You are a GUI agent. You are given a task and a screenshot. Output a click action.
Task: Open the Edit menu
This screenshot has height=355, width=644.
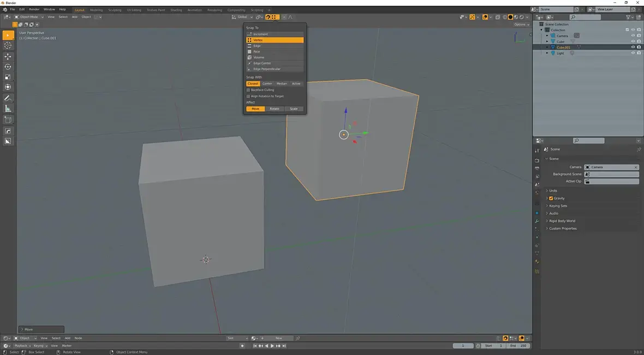click(x=22, y=9)
